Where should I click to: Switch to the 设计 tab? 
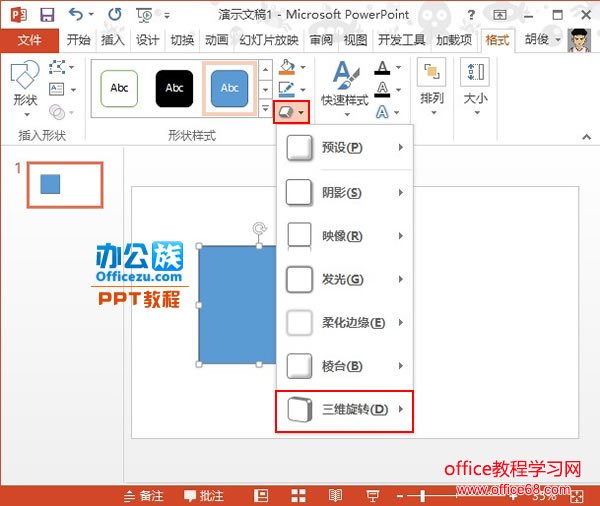pyautogui.click(x=147, y=40)
